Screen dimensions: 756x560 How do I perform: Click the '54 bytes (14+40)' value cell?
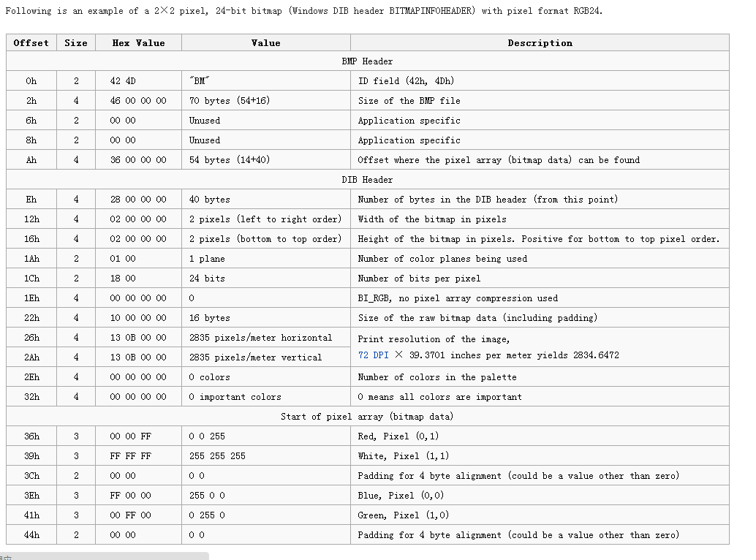point(230,160)
